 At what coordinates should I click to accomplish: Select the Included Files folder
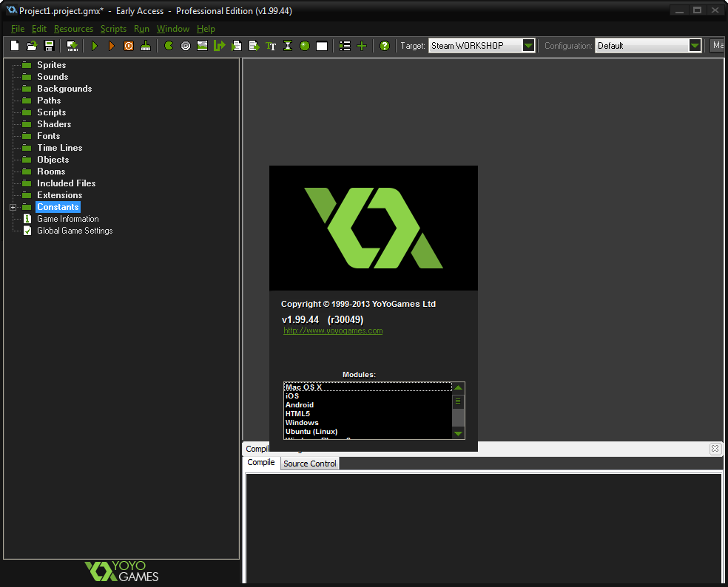coord(66,183)
